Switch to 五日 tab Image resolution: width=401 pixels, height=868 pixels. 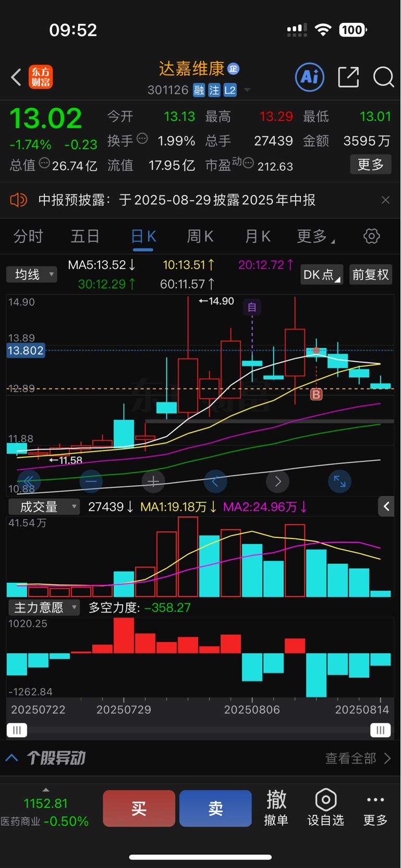point(85,236)
